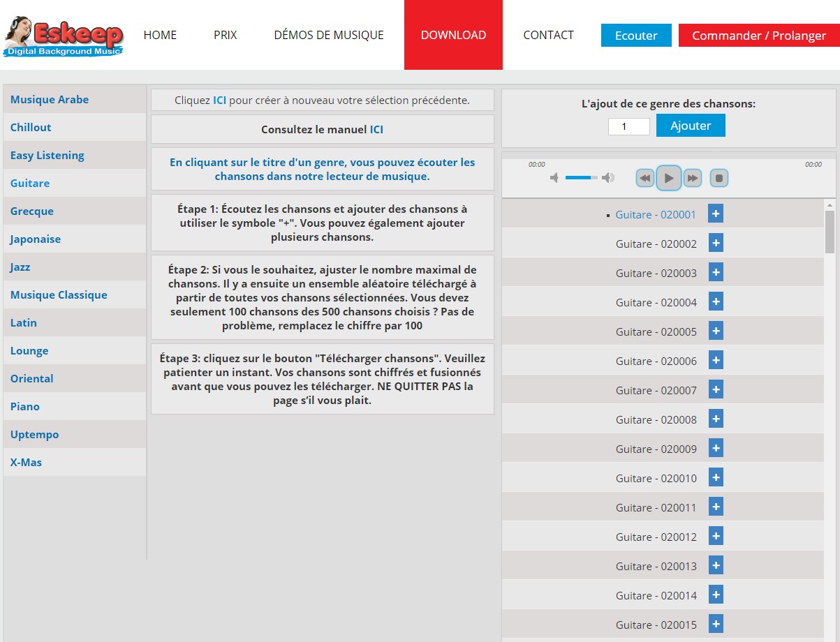Click the song list scrollbar up arrow
The height and width of the screenshot is (642, 840).
[830, 204]
